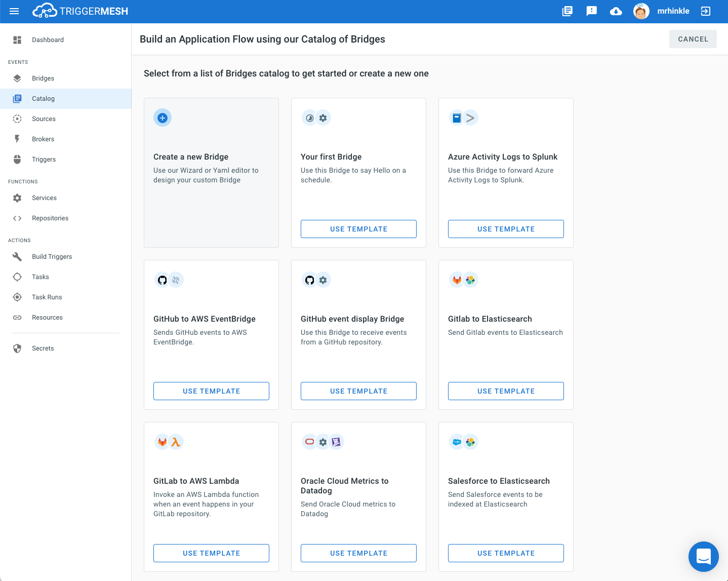The image size is (728, 581).
Task: Open Triggers in sidebar
Action: point(66,160)
